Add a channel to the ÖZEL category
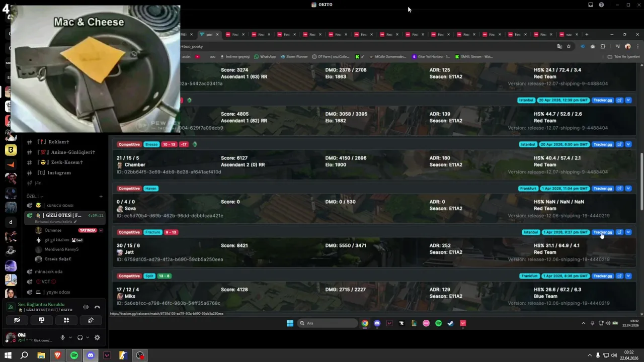The image size is (644, 362). (101, 196)
